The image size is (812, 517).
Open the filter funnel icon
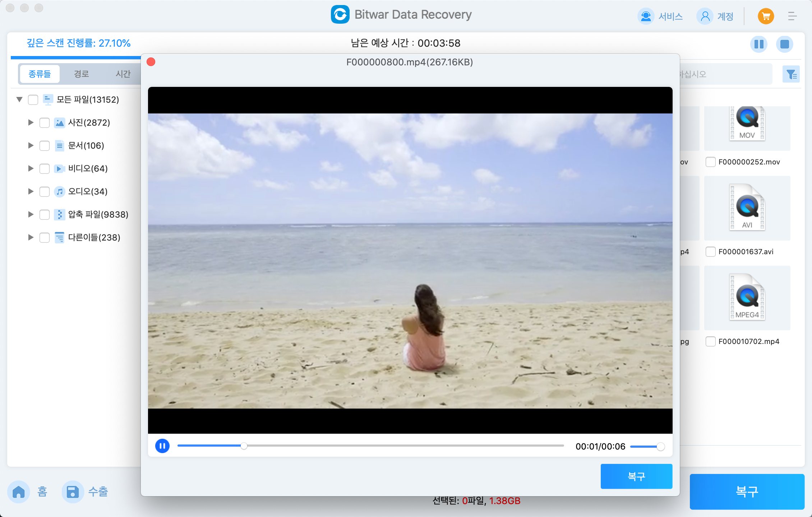coord(791,74)
